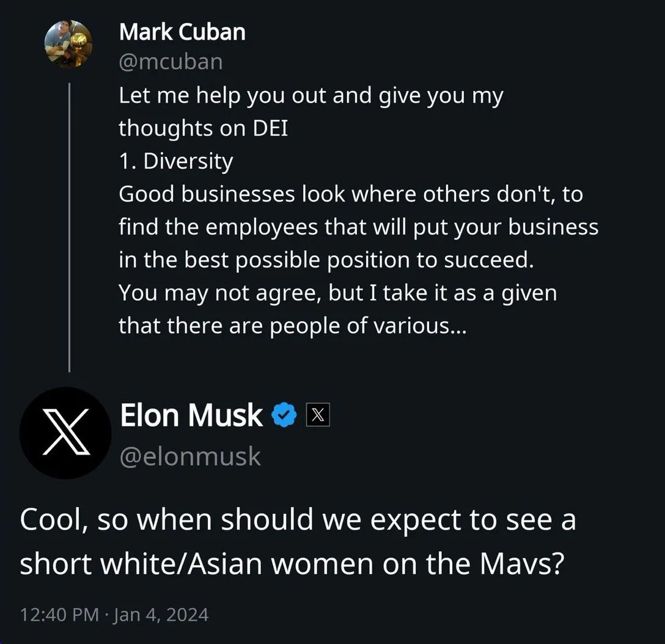Open Elon Musk's X logo avatar
Viewport: 665px width, 644px height.
click(65, 432)
